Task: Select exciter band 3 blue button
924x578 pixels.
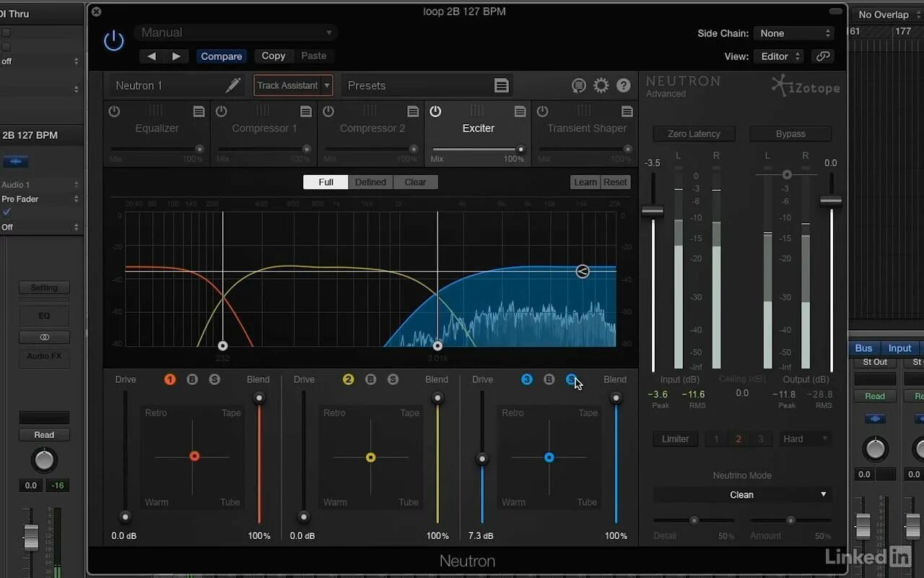Action: coord(527,379)
